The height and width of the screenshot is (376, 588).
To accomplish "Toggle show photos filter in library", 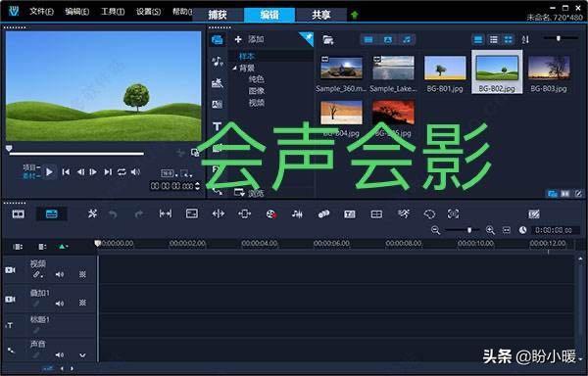I will coord(388,40).
